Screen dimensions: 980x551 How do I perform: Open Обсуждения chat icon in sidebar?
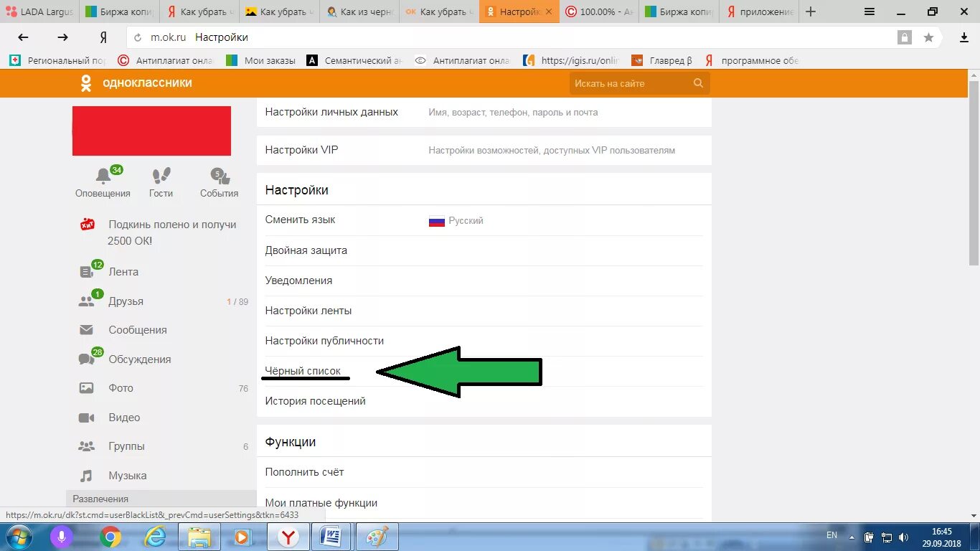pos(87,359)
